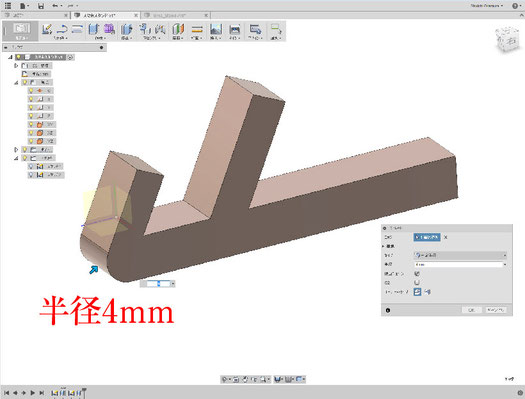The height and width of the screenshot is (399, 525).
Task: Click the ViewCube in the corner
Action: point(507,39)
